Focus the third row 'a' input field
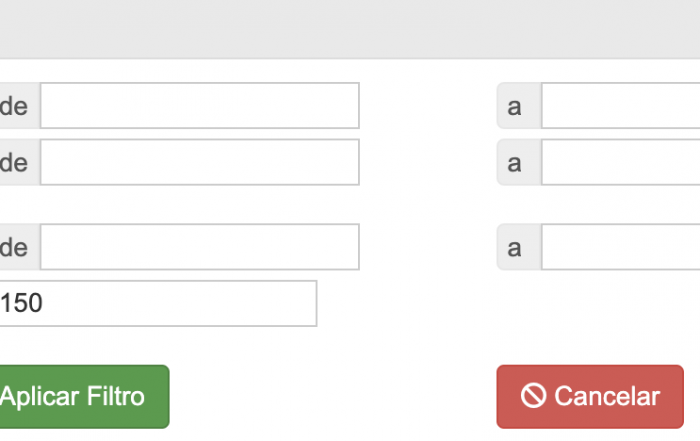This screenshot has height=441, width=700. 621,247
